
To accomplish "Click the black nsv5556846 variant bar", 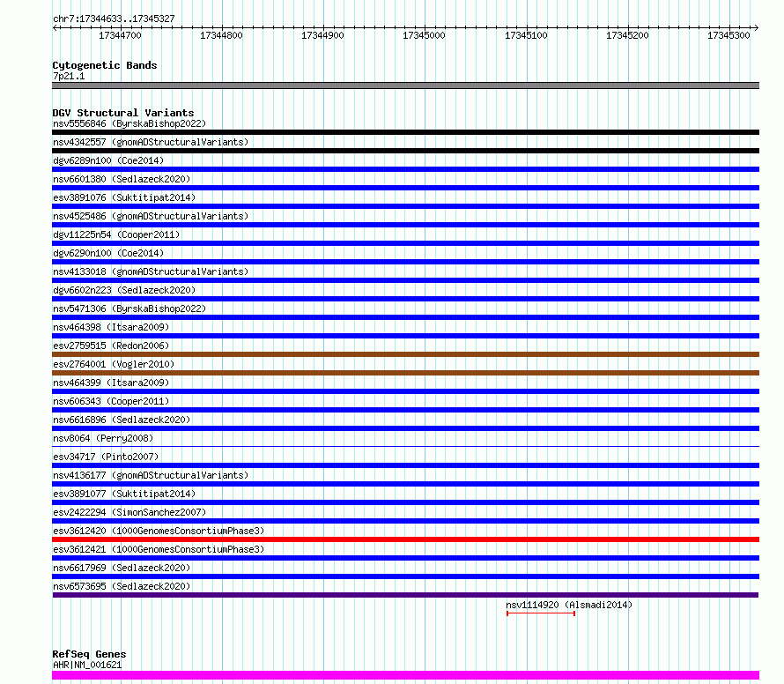I will tap(405, 132).
